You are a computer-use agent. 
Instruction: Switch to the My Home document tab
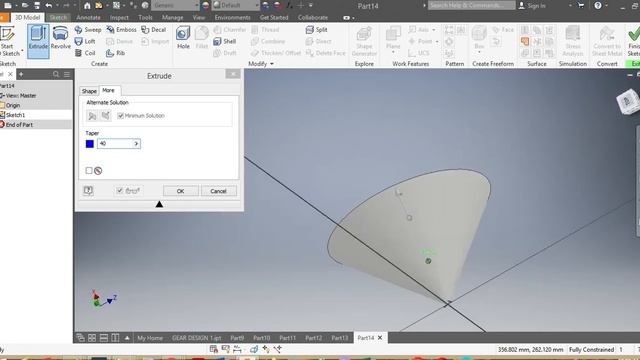150,338
